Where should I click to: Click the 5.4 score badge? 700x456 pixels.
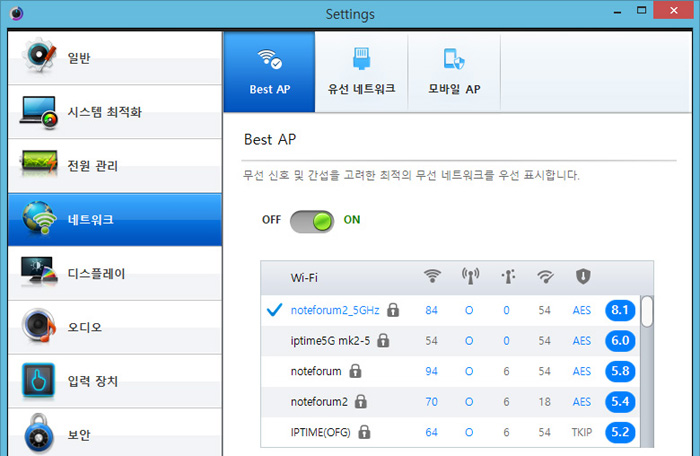(620, 402)
